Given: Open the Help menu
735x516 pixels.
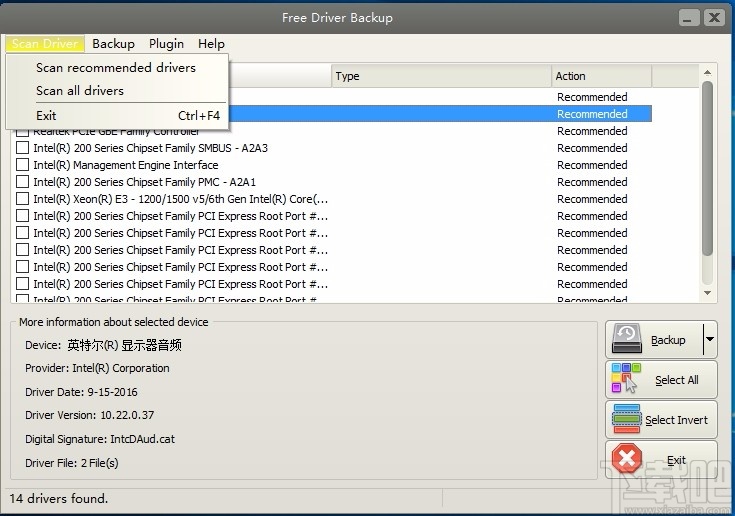Looking at the screenshot, I should (x=211, y=44).
